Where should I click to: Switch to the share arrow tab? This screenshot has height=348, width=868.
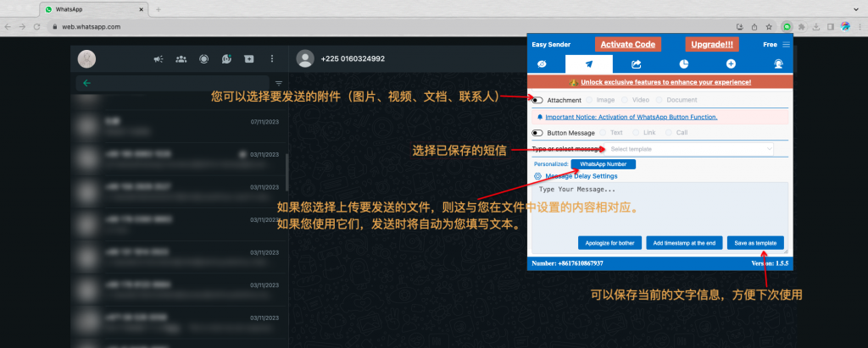tap(636, 64)
